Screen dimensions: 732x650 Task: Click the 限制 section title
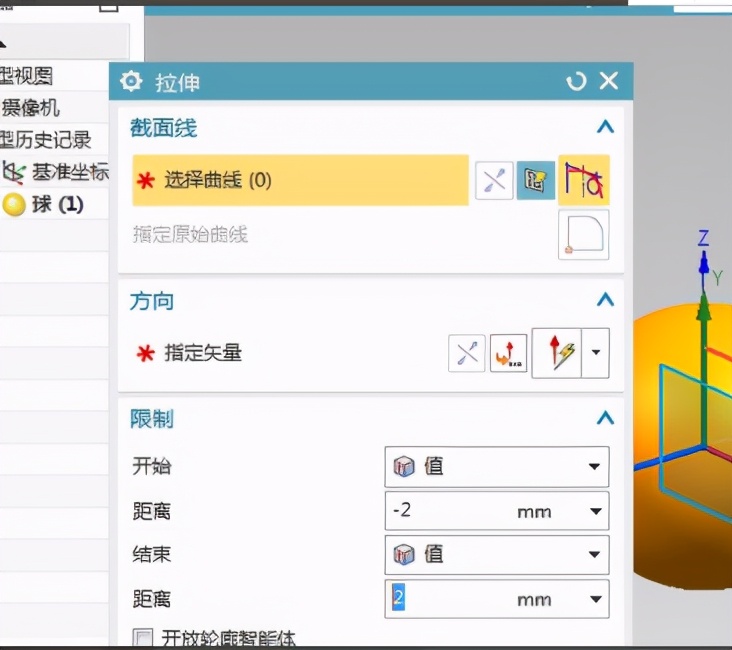coord(152,419)
